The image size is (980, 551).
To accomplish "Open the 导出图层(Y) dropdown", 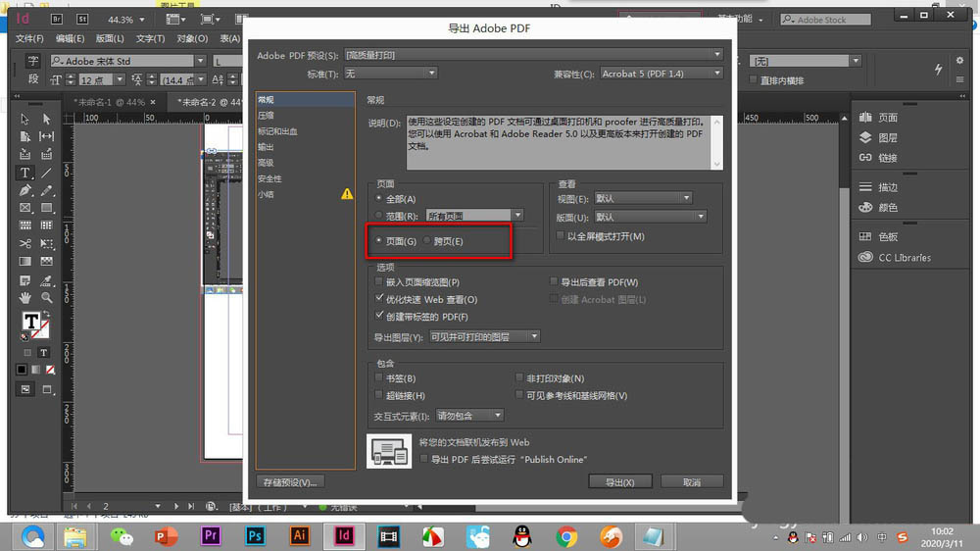I will pyautogui.click(x=484, y=336).
